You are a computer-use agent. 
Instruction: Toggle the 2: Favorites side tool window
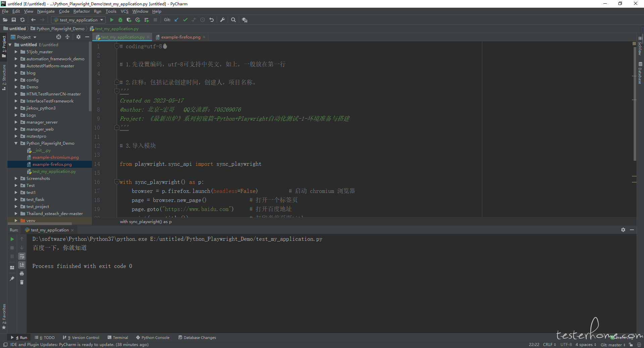point(4,317)
